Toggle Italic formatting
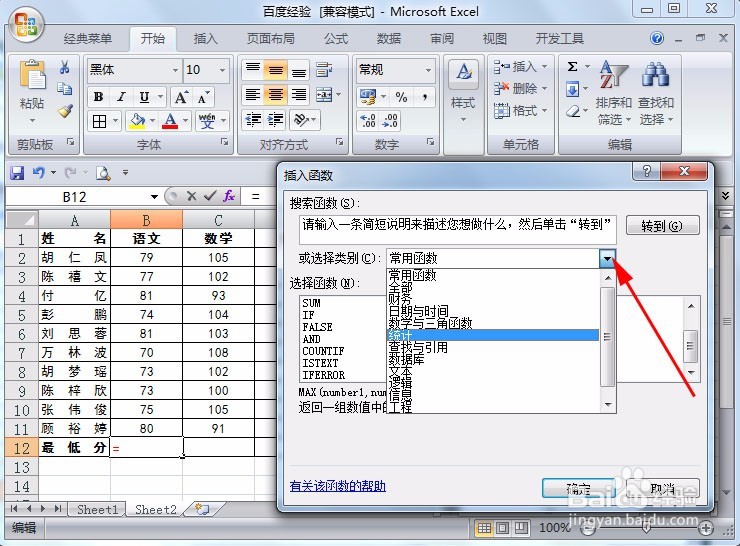This screenshot has width=740, height=546. pyautogui.click(x=121, y=97)
